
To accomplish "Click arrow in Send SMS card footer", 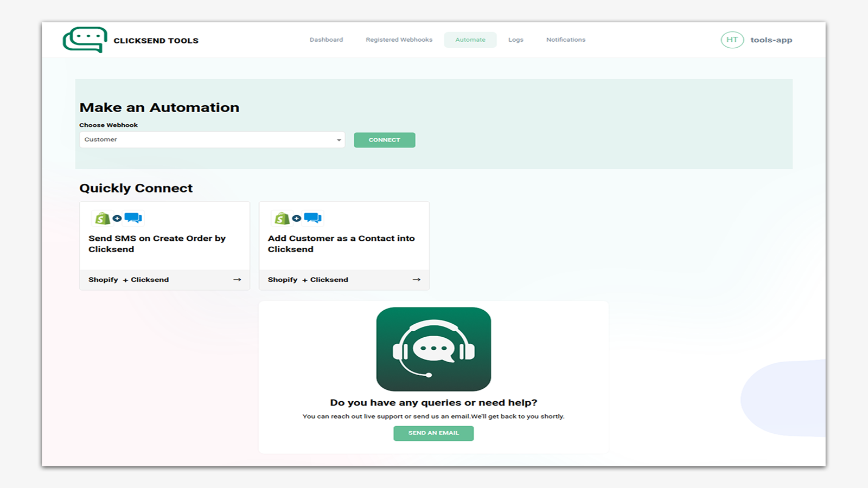I will (237, 280).
